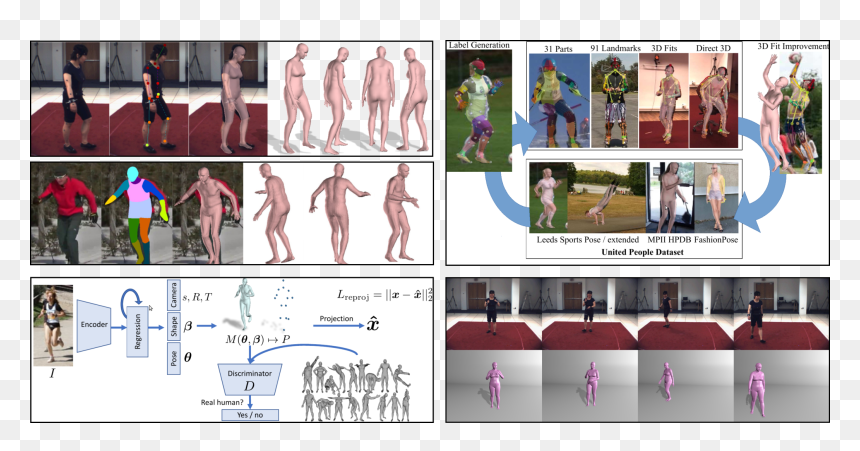Image resolution: width=860 pixels, height=451 pixels.
Task: Click the woman in yellow FashionPose photo
Action: pyautogui.click(x=716, y=198)
